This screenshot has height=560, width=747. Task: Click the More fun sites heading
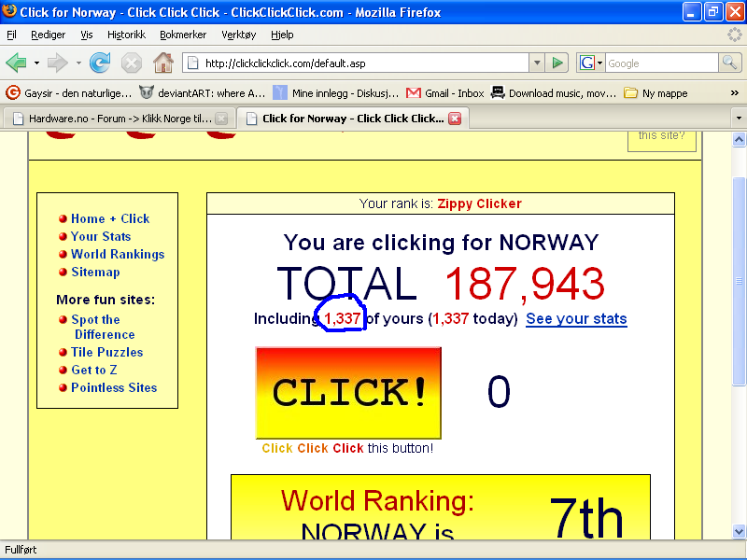(x=106, y=300)
